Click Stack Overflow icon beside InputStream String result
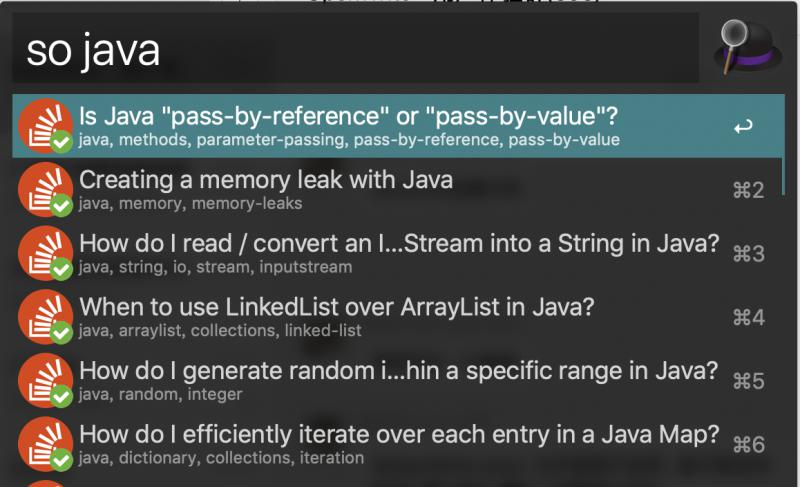800x487 pixels. point(45,253)
